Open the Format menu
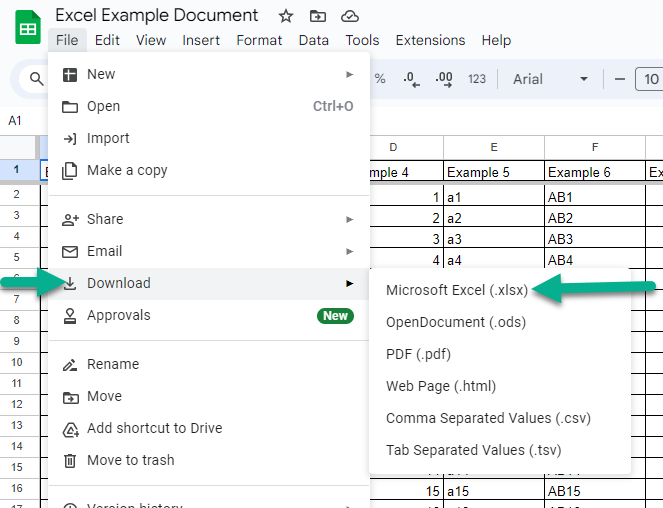 [259, 40]
